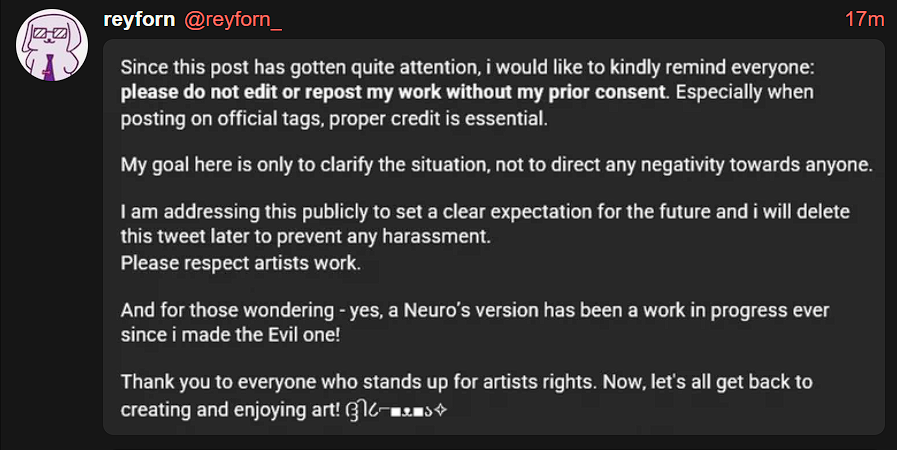Click the sparkle symbol after the kaomoji

(x=440, y=411)
